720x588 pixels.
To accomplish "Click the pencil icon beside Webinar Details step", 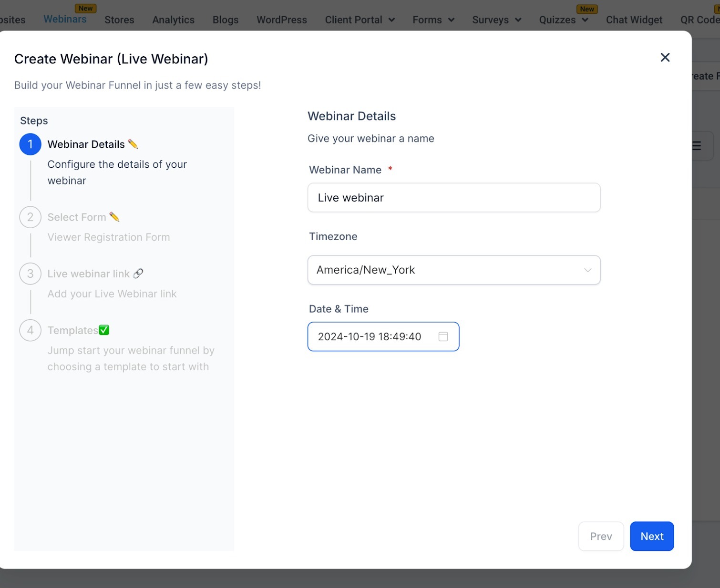I will point(133,144).
